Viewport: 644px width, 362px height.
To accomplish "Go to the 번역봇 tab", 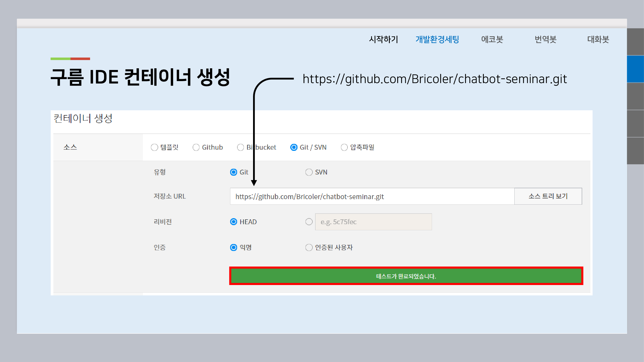I will tap(545, 39).
